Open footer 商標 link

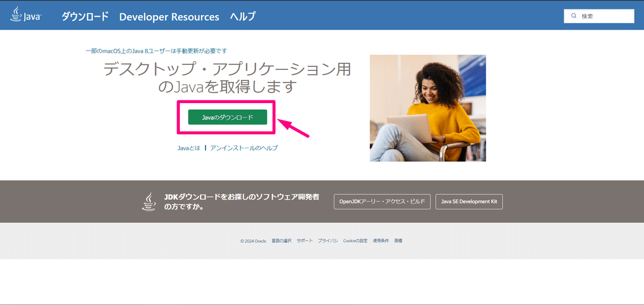(x=398, y=241)
